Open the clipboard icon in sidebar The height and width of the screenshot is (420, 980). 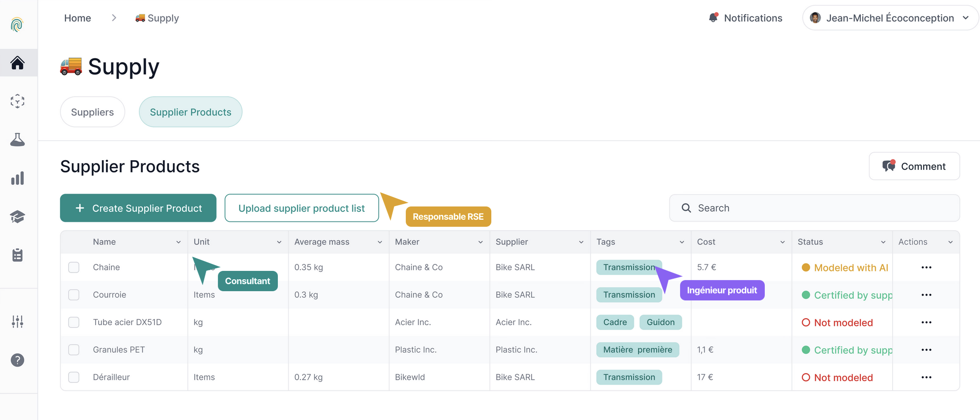(x=18, y=255)
